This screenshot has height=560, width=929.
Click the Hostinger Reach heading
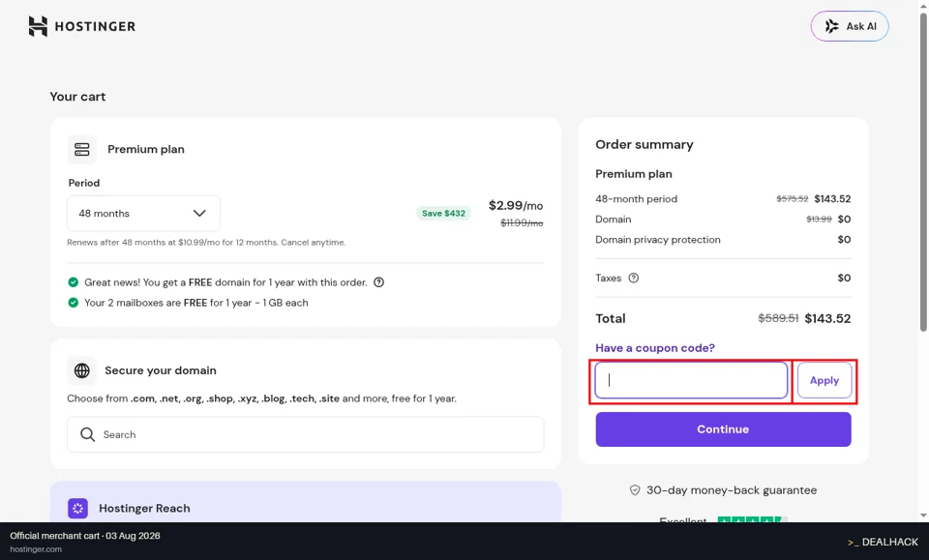click(x=144, y=509)
